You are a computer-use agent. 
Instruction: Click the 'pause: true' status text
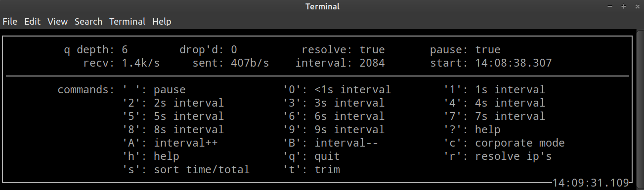coord(465,50)
